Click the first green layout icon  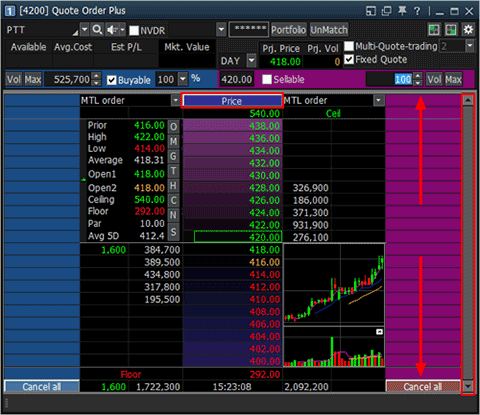click(434, 30)
